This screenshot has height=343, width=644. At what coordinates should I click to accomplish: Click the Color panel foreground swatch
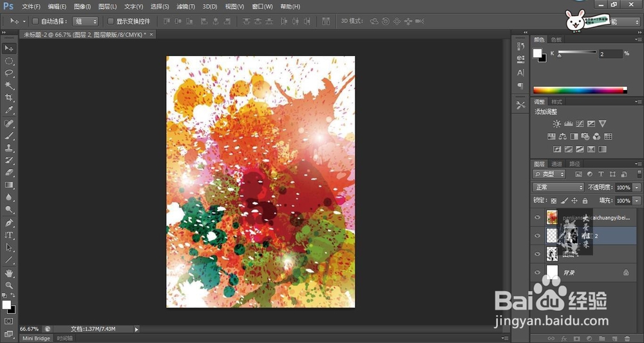pyautogui.click(x=537, y=53)
